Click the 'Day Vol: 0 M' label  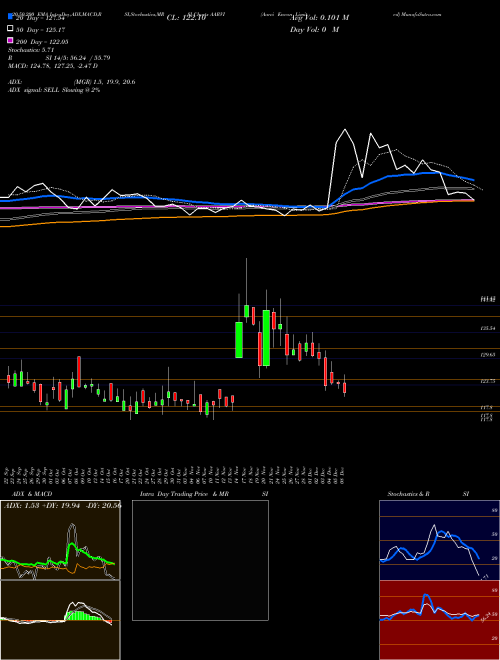click(x=314, y=30)
